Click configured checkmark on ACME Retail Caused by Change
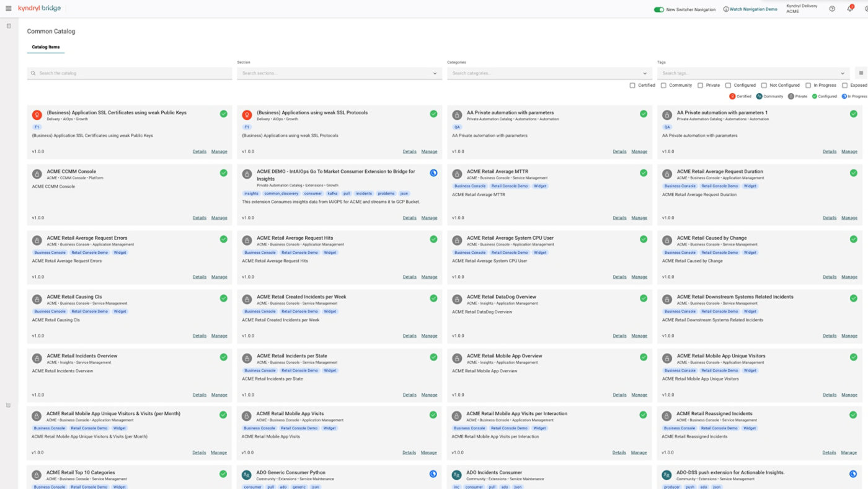 853,239
